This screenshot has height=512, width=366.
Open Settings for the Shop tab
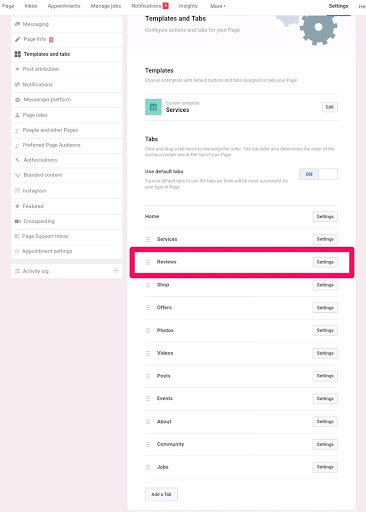325,285
